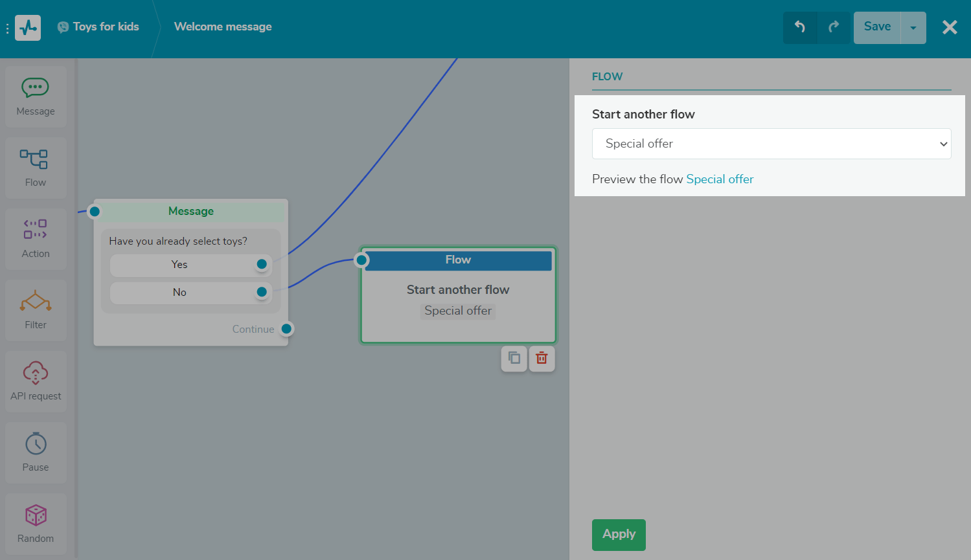This screenshot has width=971, height=560.
Task: Pick the Filter block in sidebar
Action: pyautogui.click(x=36, y=310)
